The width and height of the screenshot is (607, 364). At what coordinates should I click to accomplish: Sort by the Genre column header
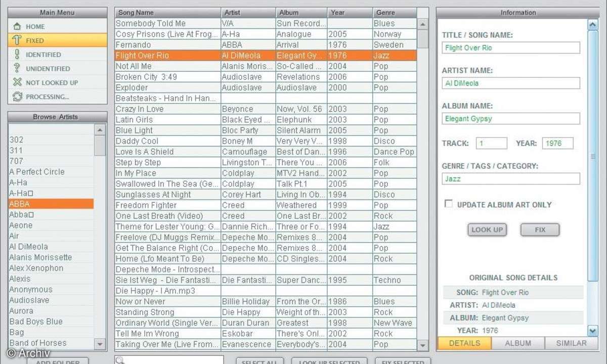(395, 12)
